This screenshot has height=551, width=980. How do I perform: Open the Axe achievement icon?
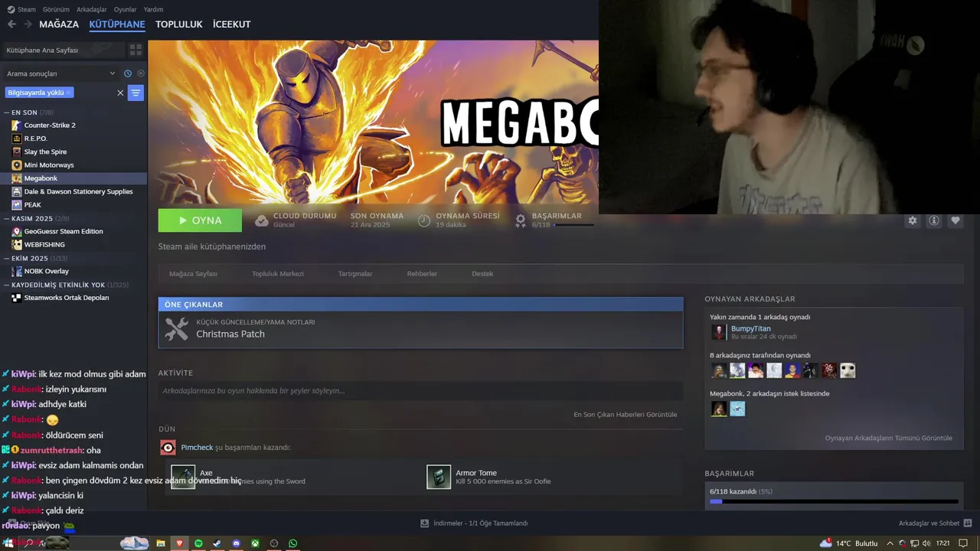tap(183, 477)
